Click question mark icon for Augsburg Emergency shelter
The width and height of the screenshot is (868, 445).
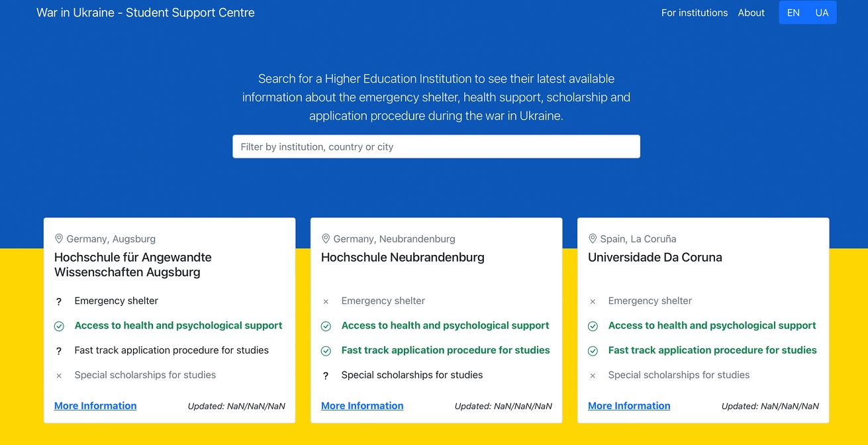[59, 301]
